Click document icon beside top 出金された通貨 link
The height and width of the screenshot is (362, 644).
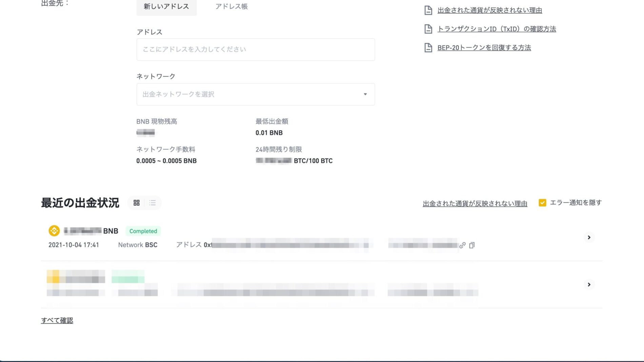coord(428,10)
